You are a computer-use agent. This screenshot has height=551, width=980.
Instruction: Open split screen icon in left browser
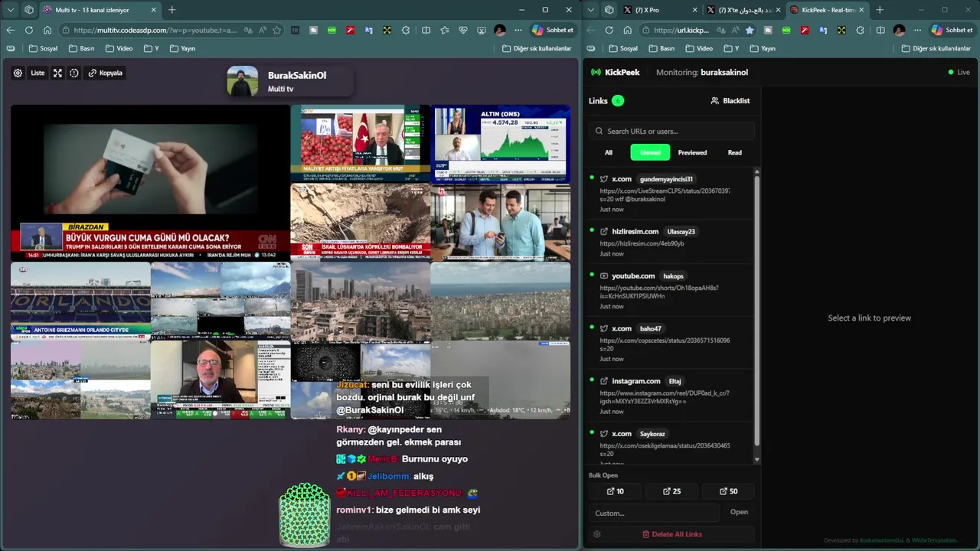point(426,30)
